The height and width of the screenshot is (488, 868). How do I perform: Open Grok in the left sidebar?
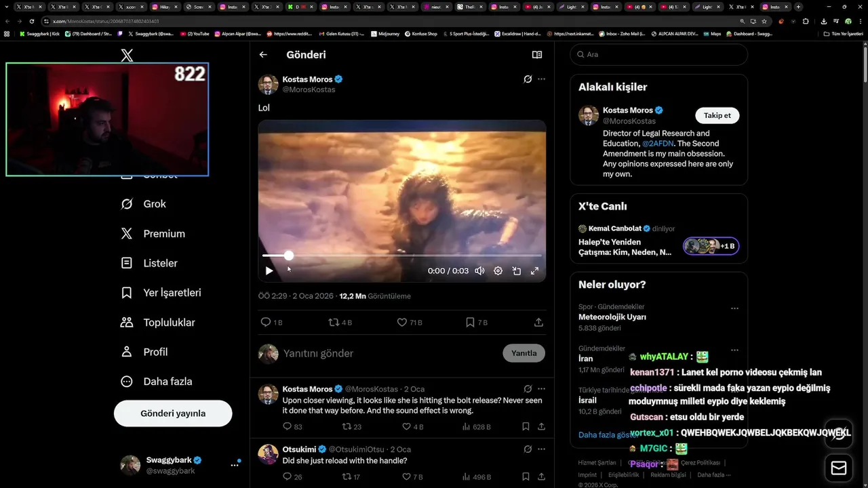[142, 204]
